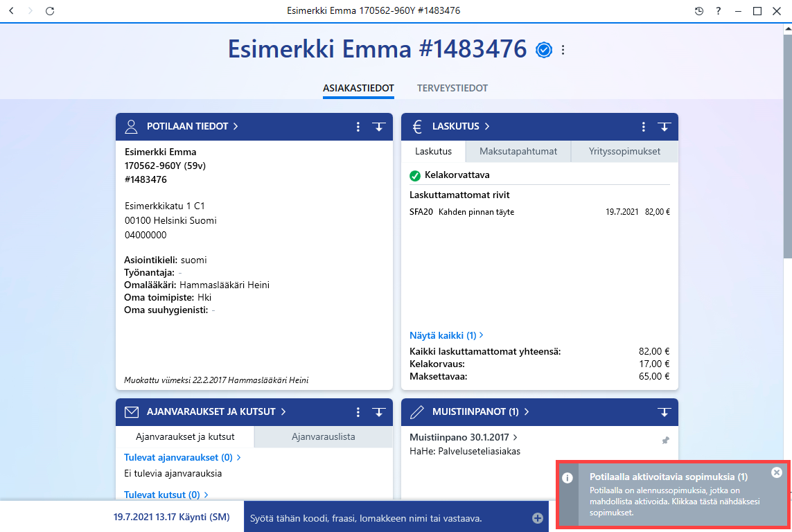Click the blue verified badge next to patient name
The image size is (792, 532).
coord(544,50)
